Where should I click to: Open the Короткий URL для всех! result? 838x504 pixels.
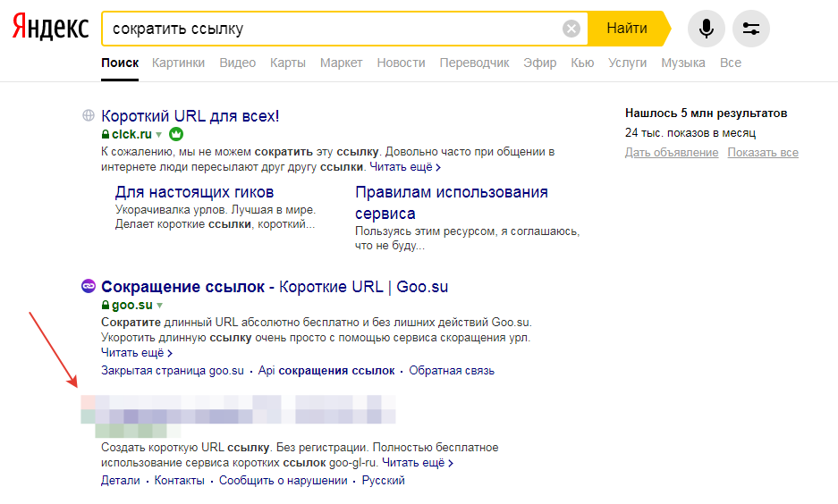pos(190,115)
